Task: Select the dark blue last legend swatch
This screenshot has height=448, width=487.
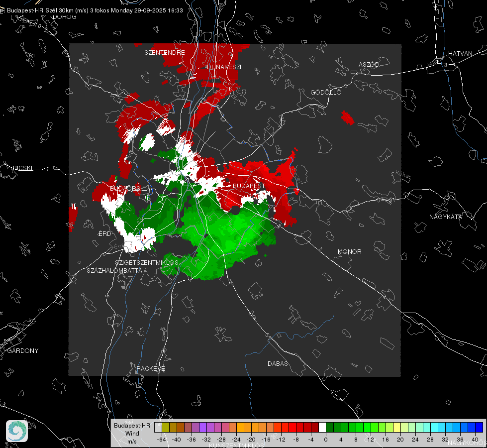Action: [479, 428]
